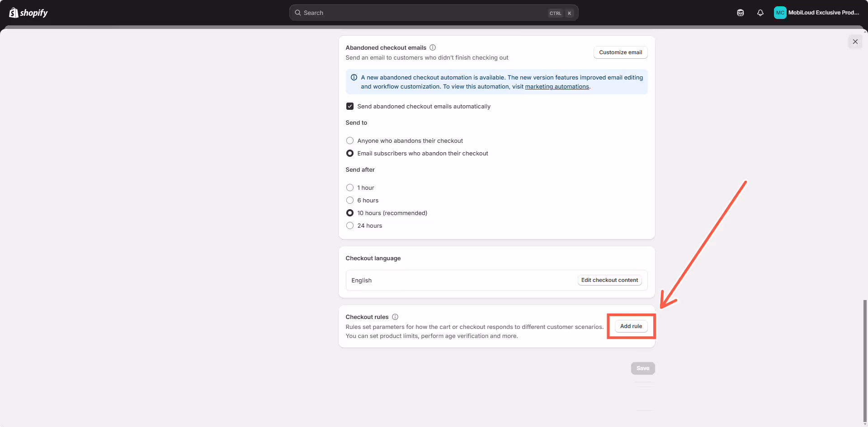Click the Save button
This screenshot has width=868, height=427.
(x=643, y=368)
